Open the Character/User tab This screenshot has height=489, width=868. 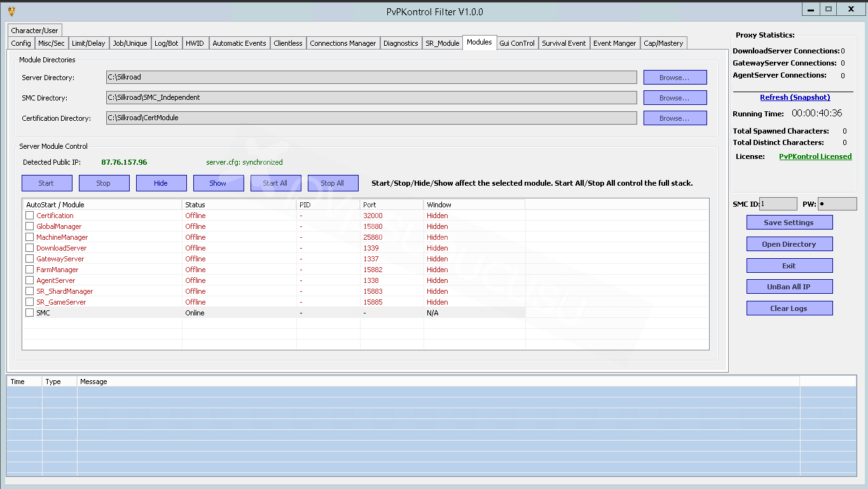34,31
